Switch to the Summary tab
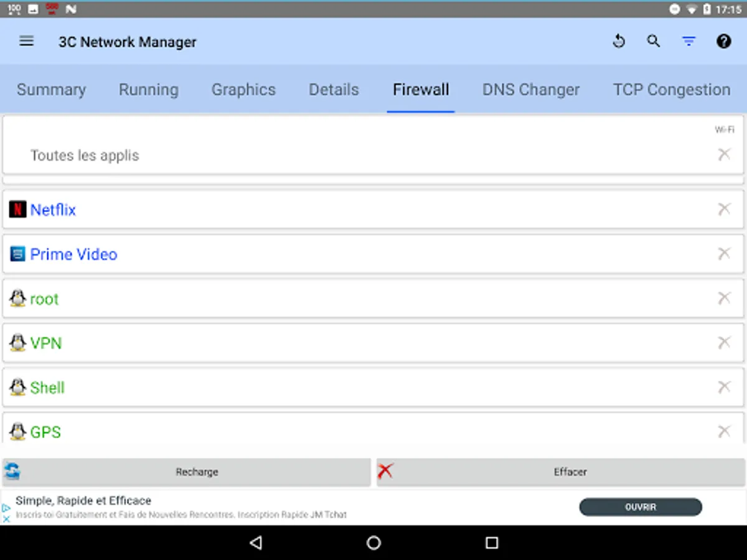Viewport: 747px width, 560px height. (51, 90)
